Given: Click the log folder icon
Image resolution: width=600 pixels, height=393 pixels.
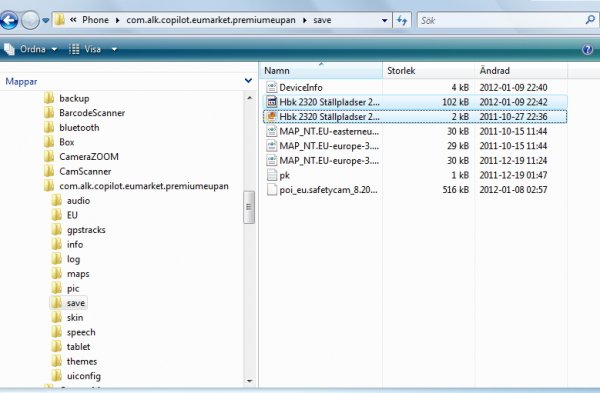Looking at the screenshot, I should click(56, 259).
